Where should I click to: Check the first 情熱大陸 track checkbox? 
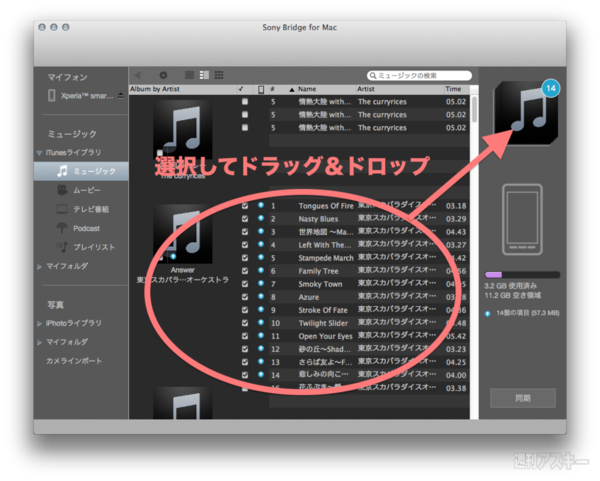(x=245, y=101)
